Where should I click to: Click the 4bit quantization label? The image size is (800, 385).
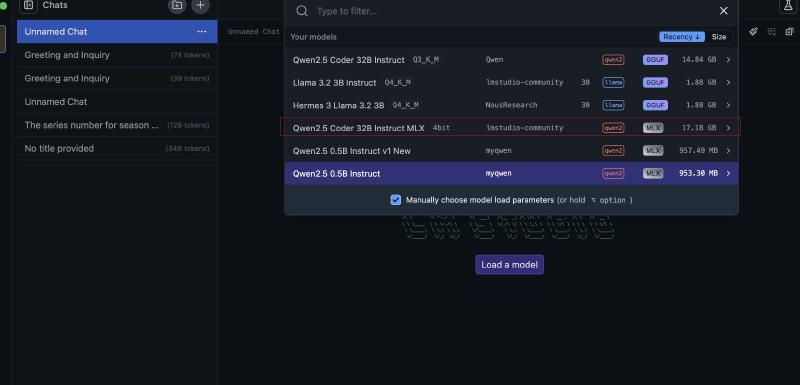click(x=441, y=128)
